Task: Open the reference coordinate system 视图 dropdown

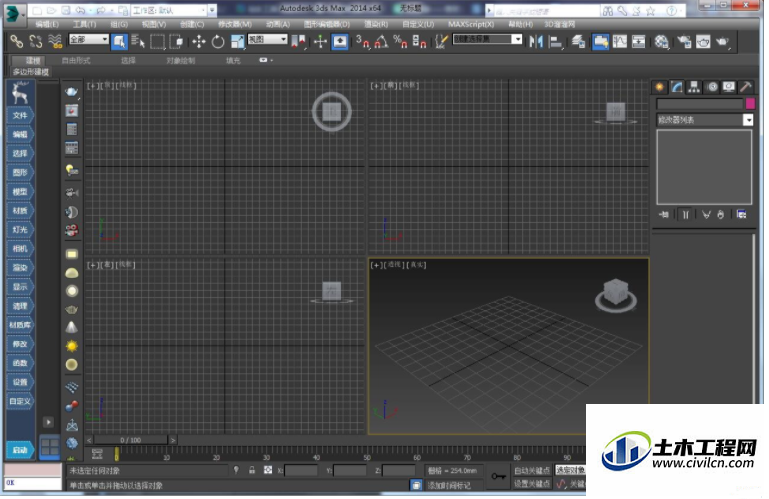Action: 267,39
